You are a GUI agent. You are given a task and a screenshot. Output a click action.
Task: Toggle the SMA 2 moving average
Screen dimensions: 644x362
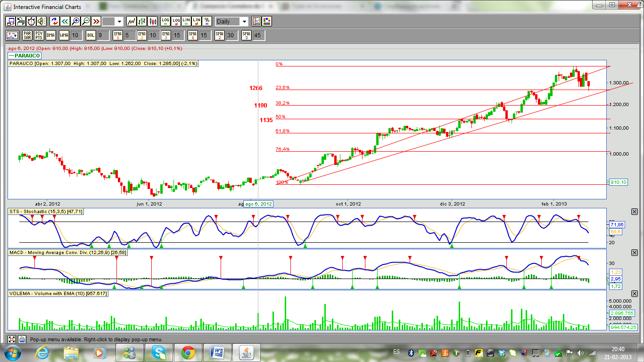point(219,35)
